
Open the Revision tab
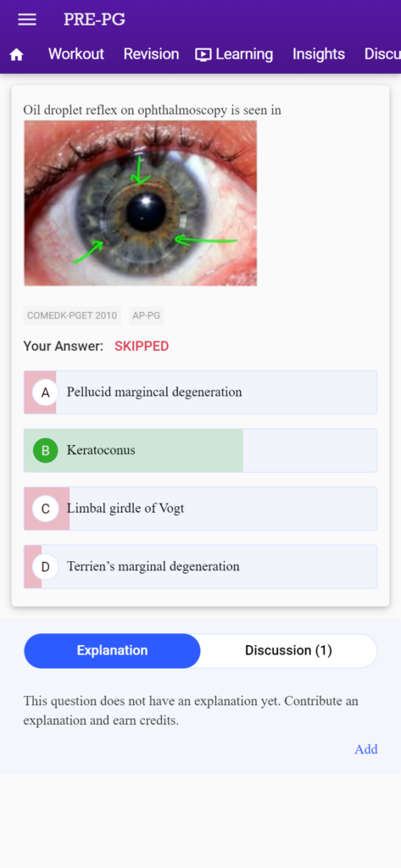pyautogui.click(x=151, y=53)
